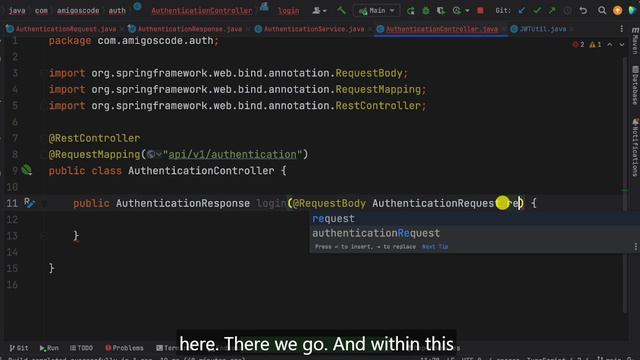Image resolution: width=640 pixels, height=360 pixels.
Task: Click the Rerun Main icon
Action: pyautogui.click(x=411, y=11)
